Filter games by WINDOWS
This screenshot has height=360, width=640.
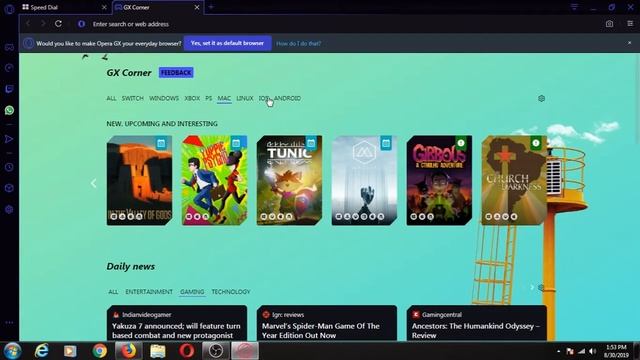tap(164, 98)
